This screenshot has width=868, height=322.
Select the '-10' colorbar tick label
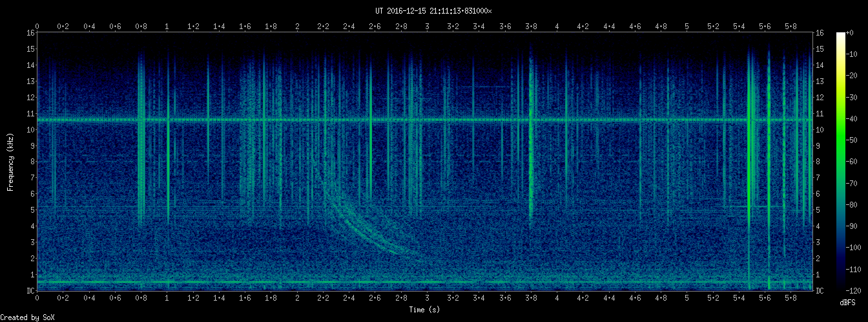click(x=853, y=54)
